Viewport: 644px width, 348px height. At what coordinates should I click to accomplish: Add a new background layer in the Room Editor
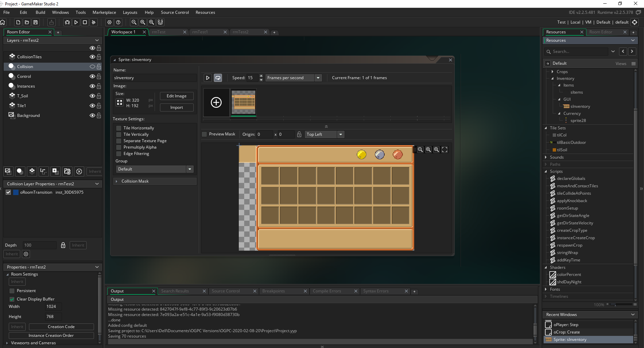pos(8,171)
